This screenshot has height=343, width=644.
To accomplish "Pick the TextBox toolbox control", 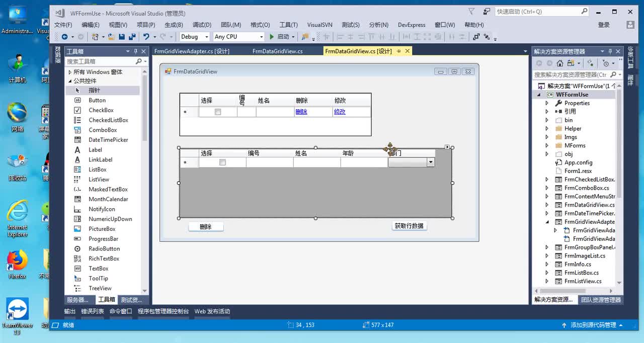I will [x=98, y=269].
